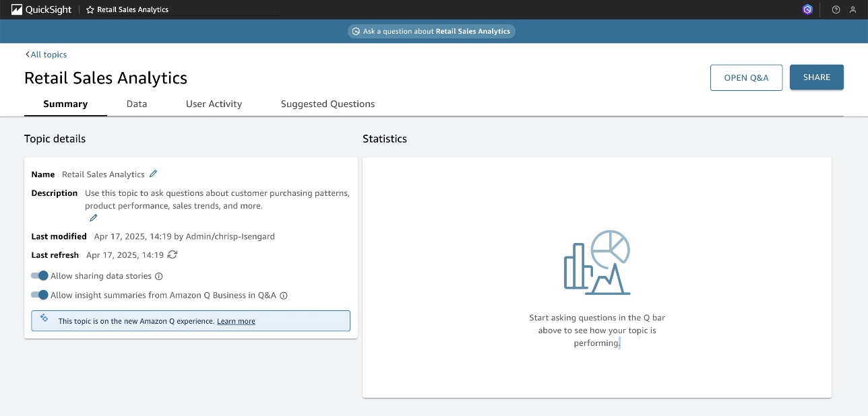Screen dimensions: 868x416
Task: Open the purple Amazon Q hexagon icon
Action: click(807, 9)
